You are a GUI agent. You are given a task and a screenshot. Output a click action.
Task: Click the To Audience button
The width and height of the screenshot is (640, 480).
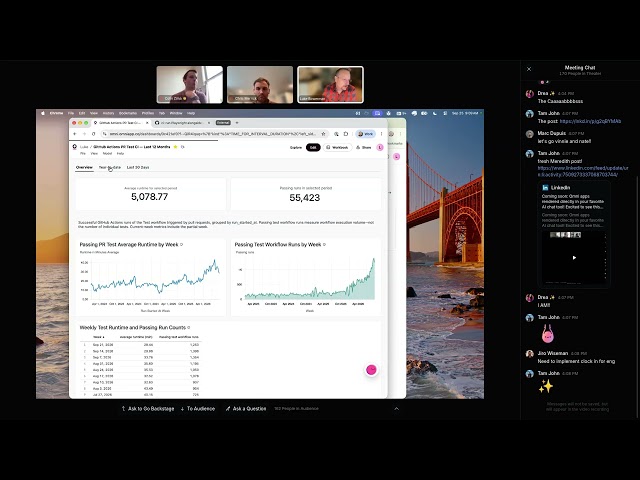(198, 409)
